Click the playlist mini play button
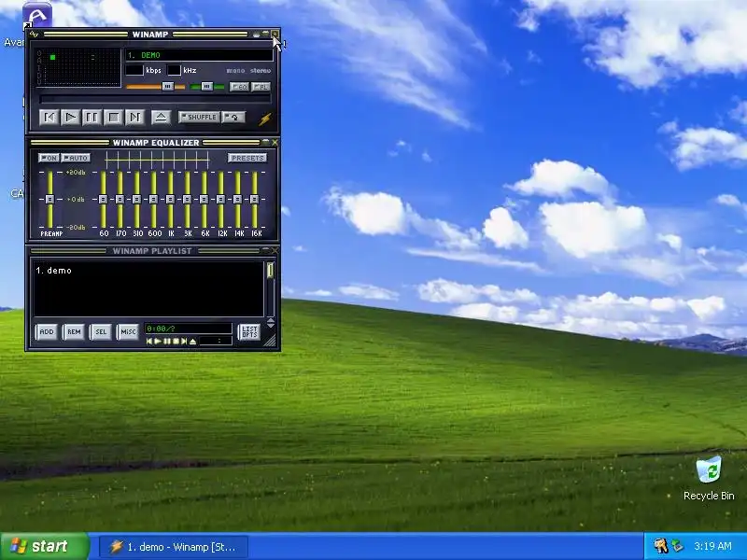The width and height of the screenshot is (747, 560). point(158,342)
